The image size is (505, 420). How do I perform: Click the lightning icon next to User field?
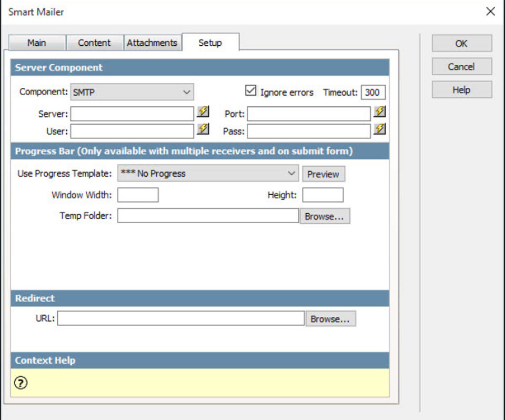(x=203, y=129)
